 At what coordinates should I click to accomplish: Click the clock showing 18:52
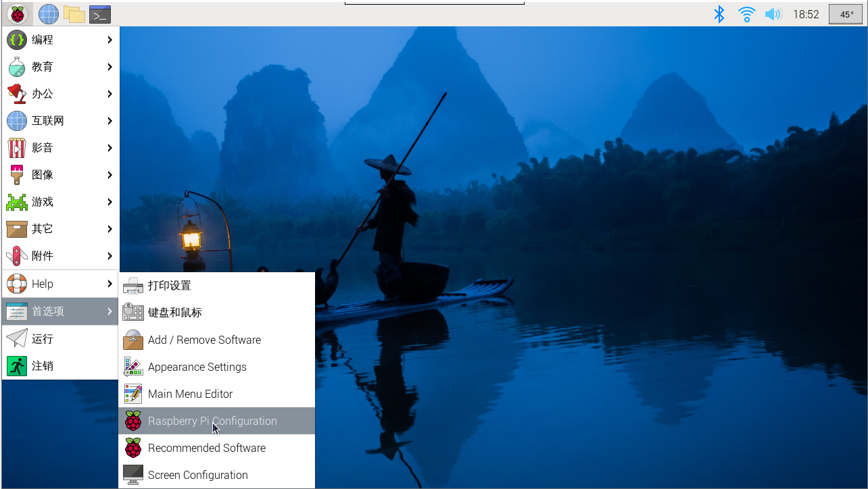point(806,14)
